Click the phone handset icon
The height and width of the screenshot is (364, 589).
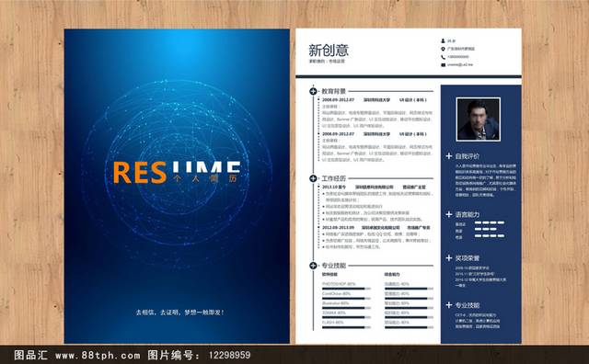click(x=444, y=57)
